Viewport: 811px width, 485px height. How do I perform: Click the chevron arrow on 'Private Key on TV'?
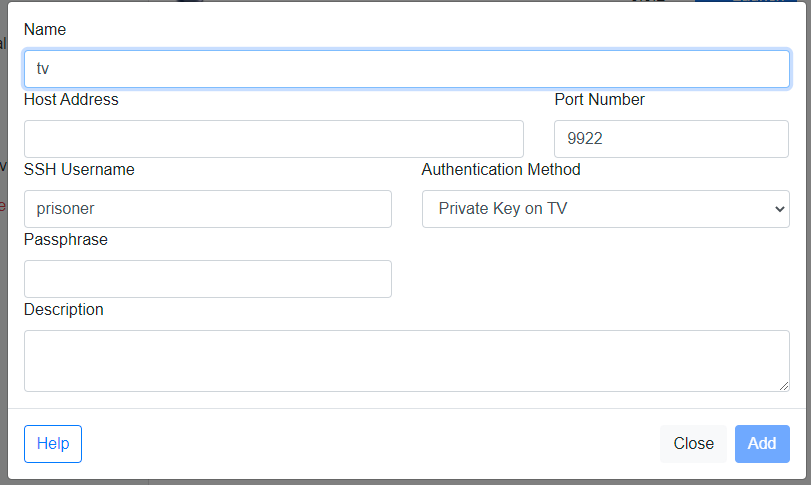(779, 209)
